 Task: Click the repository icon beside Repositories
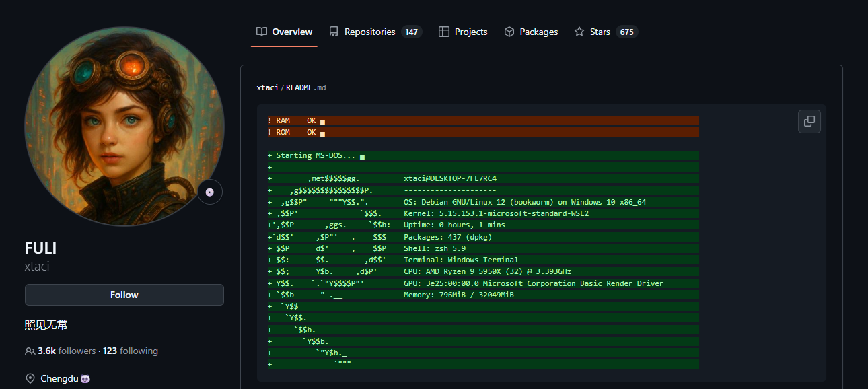tap(334, 32)
